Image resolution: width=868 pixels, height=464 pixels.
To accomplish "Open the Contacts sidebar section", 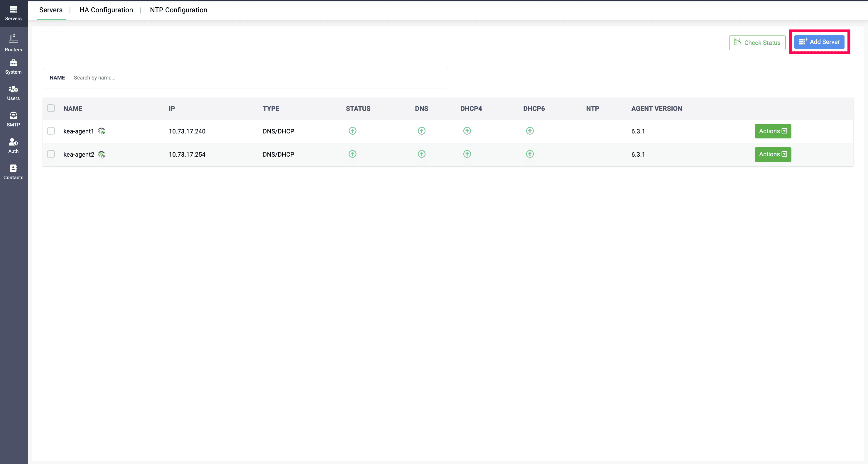I will [13, 172].
